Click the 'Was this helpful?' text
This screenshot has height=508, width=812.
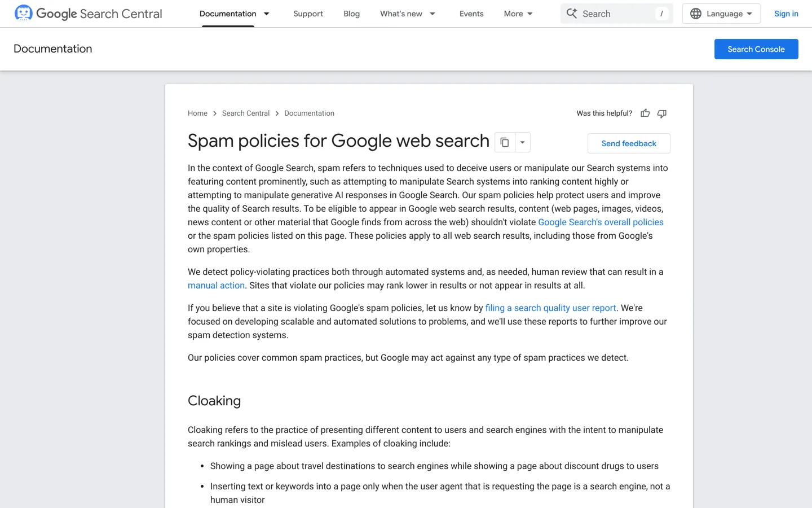pos(604,113)
